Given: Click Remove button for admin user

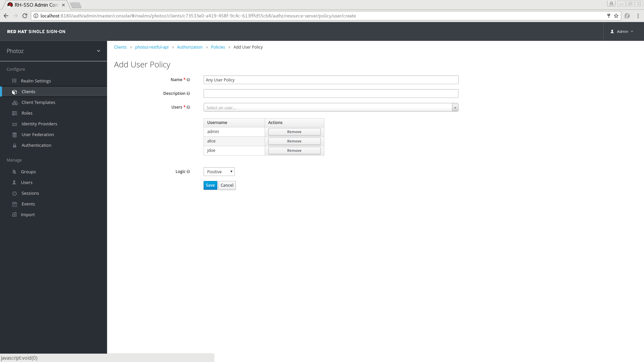Looking at the screenshot, I should [x=294, y=131].
